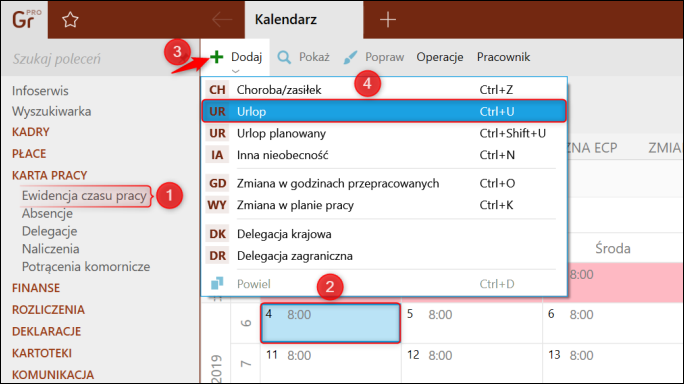Click the UR icon beside Urlop
Viewport: 684px width, 384px height.
(217, 111)
